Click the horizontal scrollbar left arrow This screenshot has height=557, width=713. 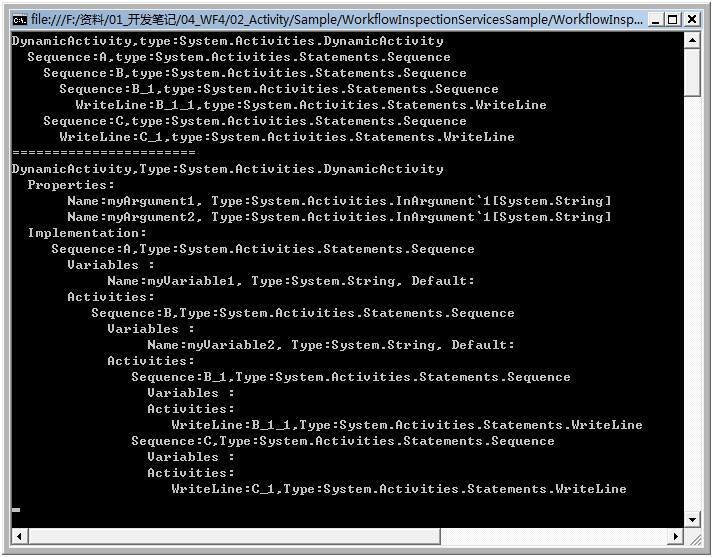19,537
